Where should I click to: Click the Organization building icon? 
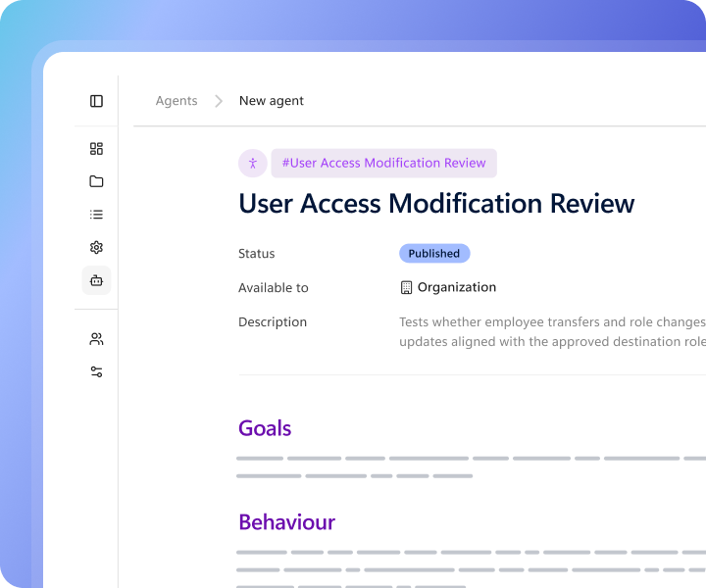click(x=406, y=287)
